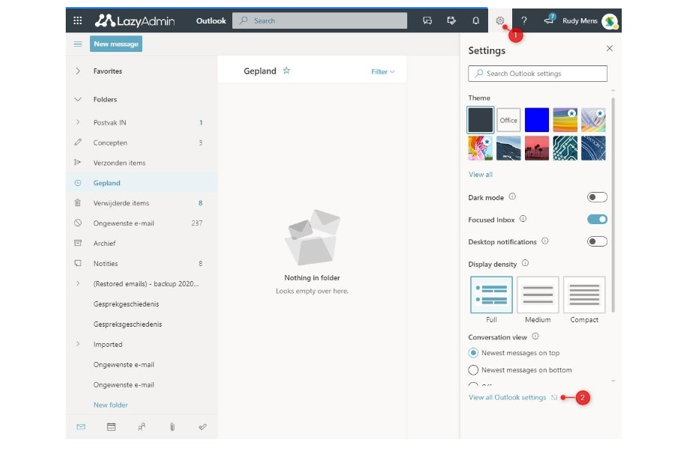Open the calendar icon in bottom bar
The image size is (693, 460).
pyautogui.click(x=111, y=427)
